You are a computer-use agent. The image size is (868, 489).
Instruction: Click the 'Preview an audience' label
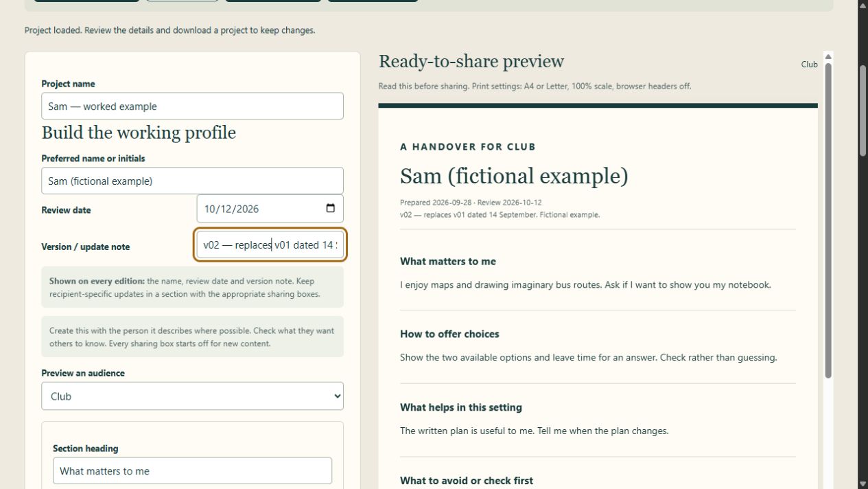pos(83,374)
